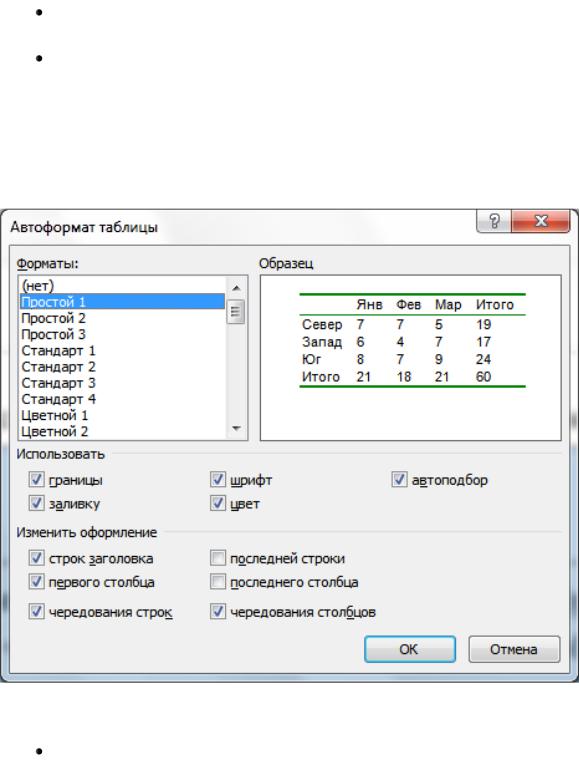This screenshot has width=579, height=760.
Task: Choose Стандарт 2 table format
Action: point(122,366)
